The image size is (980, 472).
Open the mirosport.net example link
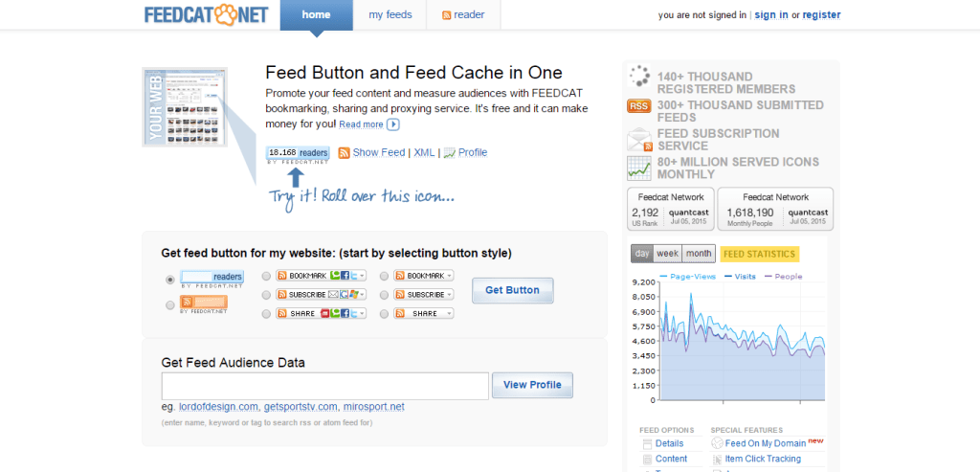(374, 407)
